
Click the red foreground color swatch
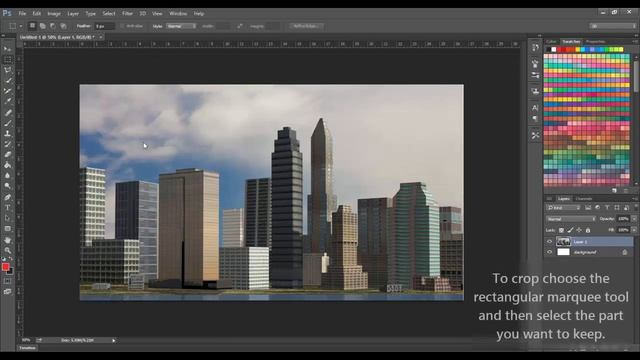pos(5,267)
